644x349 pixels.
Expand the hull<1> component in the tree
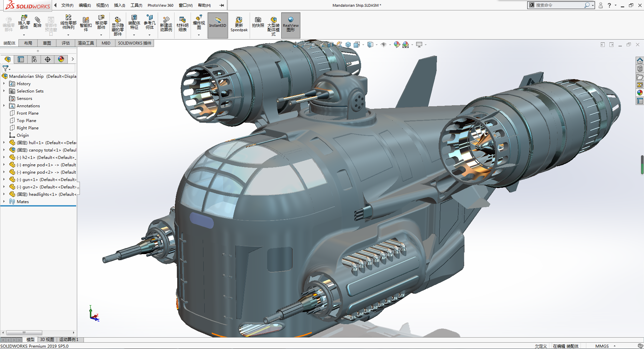pyautogui.click(x=4, y=142)
